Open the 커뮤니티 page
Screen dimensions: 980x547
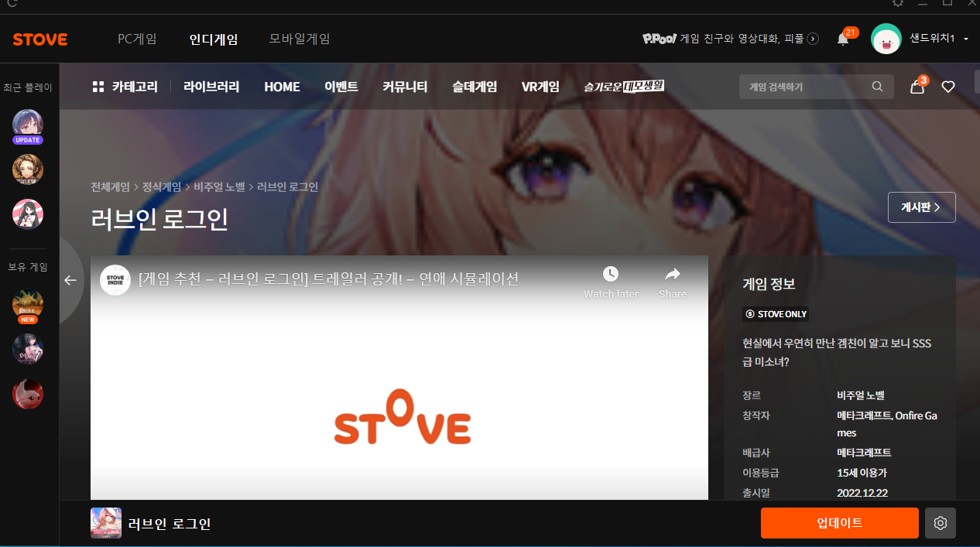point(405,87)
